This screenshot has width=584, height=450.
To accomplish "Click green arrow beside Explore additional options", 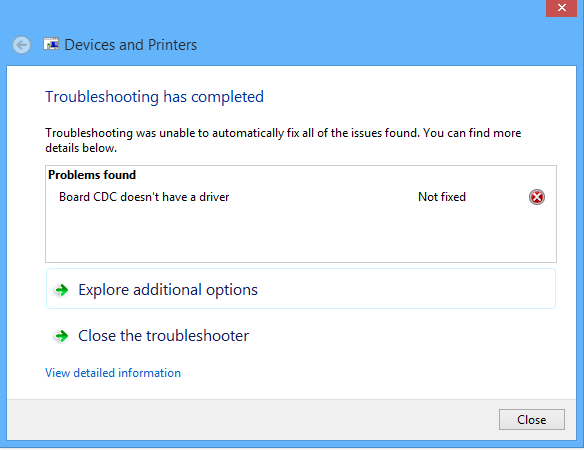I will 62,290.
